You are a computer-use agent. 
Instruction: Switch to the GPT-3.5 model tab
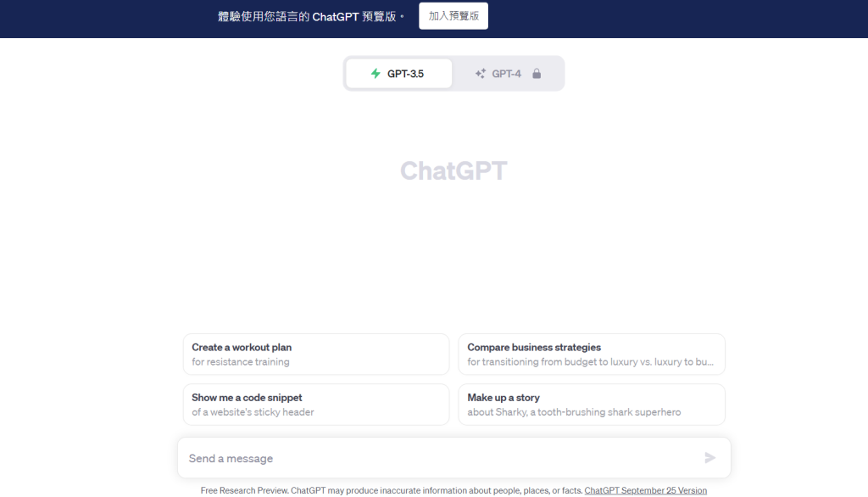[x=399, y=74]
